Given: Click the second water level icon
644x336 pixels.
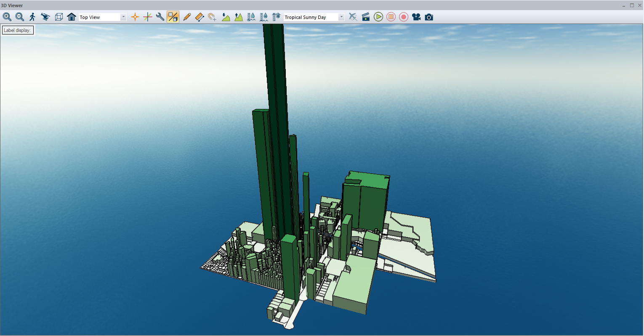Looking at the screenshot, I should point(264,17).
